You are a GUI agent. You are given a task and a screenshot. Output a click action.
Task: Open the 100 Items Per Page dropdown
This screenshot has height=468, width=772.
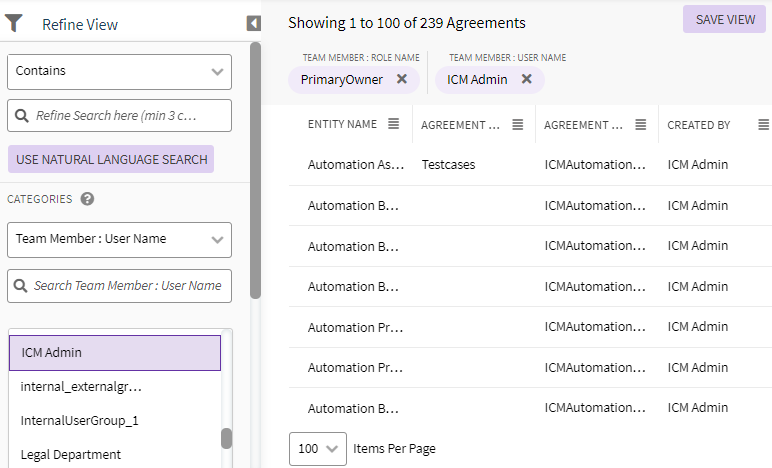318,449
